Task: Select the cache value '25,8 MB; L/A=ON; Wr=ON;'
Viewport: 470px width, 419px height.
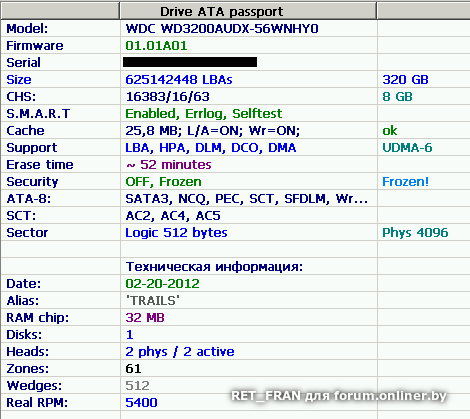Action: [213, 131]
